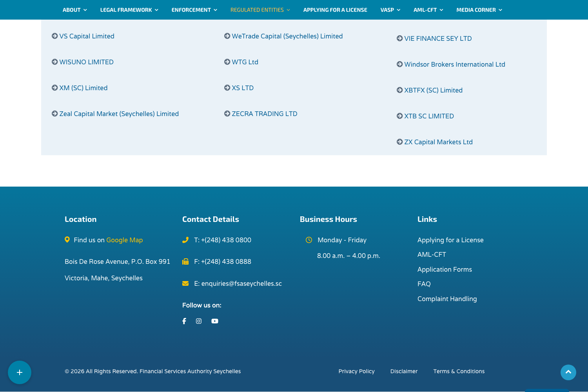Click the back-to-top arrow button
588x392 pixels.
pos(568,372)
